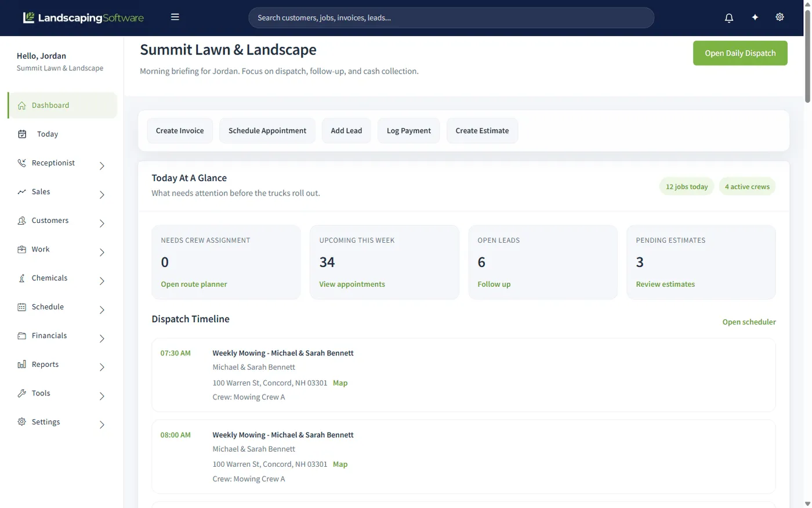The height and width of the screenshot is (508, 812).
Task: Click the Customers people icon
Action: pyautogui.click(x=22, y=221)
